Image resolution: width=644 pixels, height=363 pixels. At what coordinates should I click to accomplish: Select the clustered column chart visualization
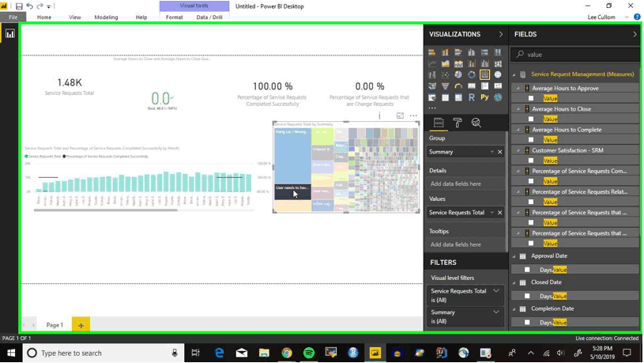point(472,52)
